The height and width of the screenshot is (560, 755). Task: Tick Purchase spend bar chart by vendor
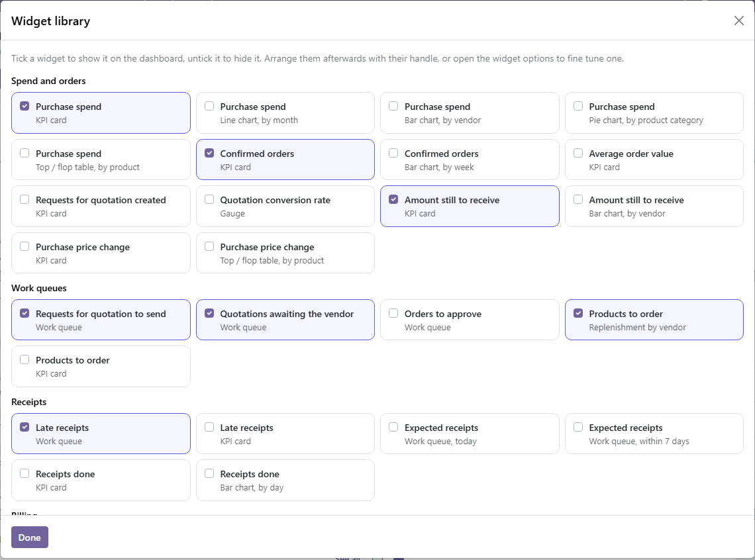(x=393, y=107)
